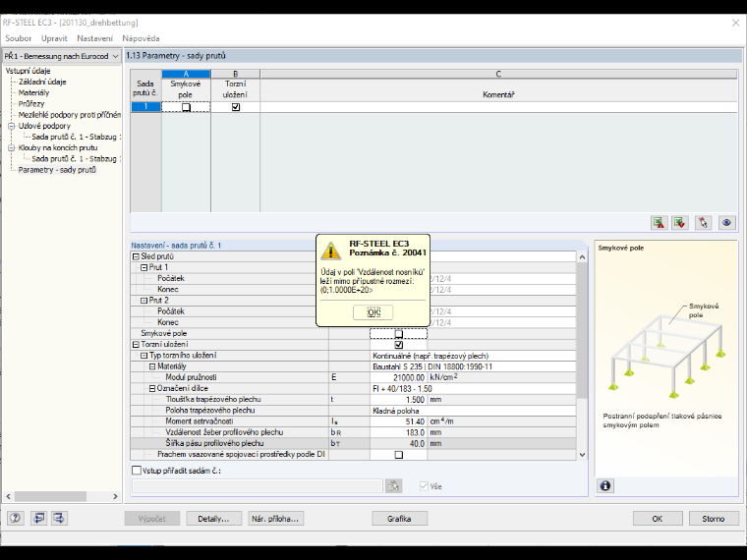Click the FI + 40/183 - 1.50 field
This screenshot has width=747, height=560.
[x=473, y=389]
